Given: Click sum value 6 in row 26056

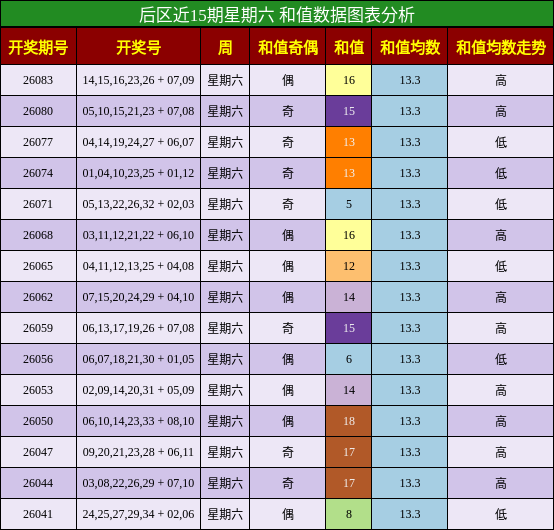Looking at the screenshot, I should [x=349, y=359].
